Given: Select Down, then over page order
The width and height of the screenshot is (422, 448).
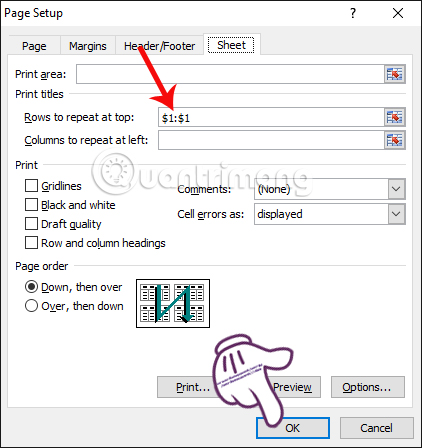Looking at the screenshot, I should pyautogui.click(x=31, y=287).
